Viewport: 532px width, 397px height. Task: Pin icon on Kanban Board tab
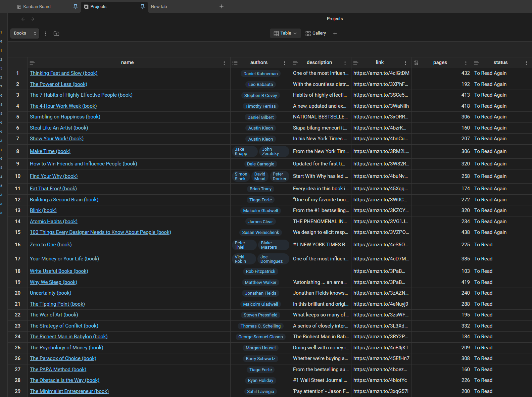pos(76,6)
